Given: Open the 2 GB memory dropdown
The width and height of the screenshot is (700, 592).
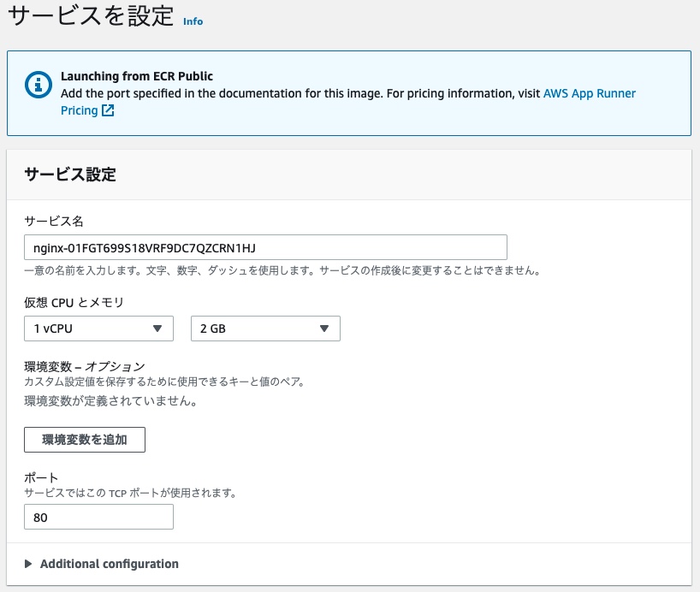Looking at the screenshot, I should coord(265,328).
